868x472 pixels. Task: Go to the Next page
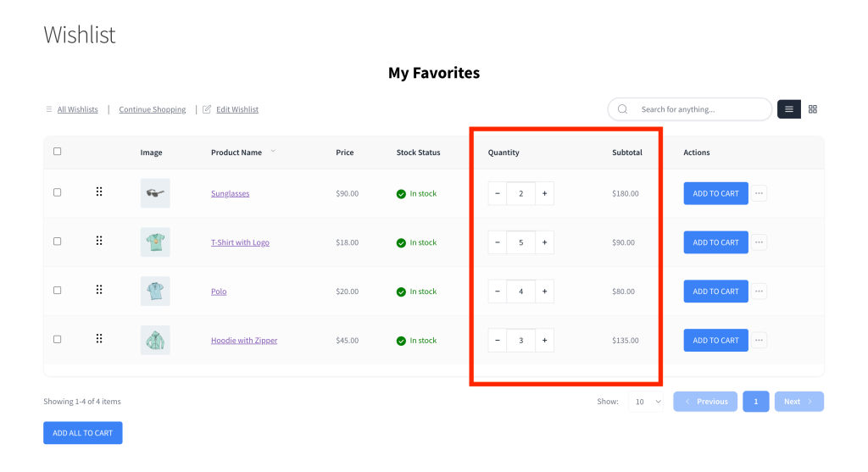tap(799, 401)
